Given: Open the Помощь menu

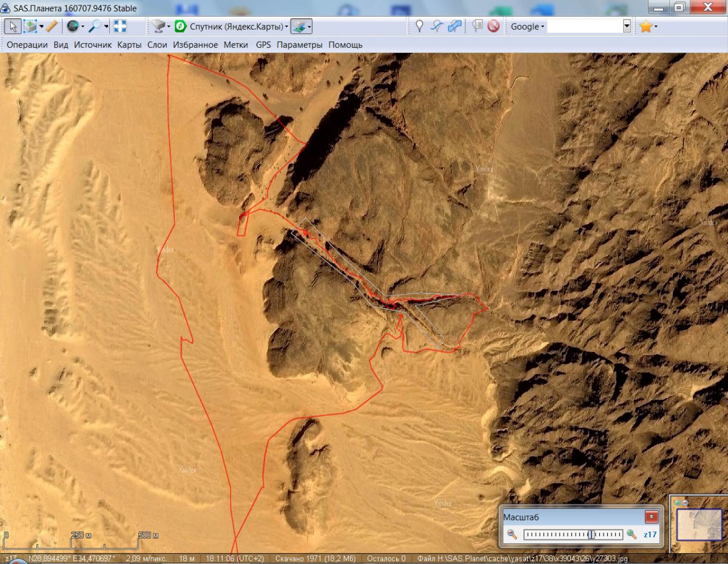Looking at the screenshot, I should (345, 44).
